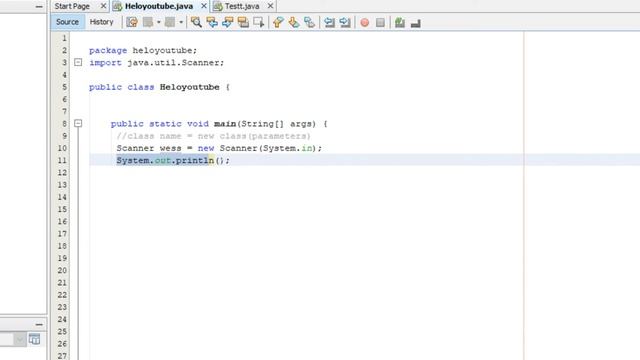The height and width of the screenshot is (360, 640).
Task: Collapse the import fold on line 3
Action: click(x=78, y=62)
